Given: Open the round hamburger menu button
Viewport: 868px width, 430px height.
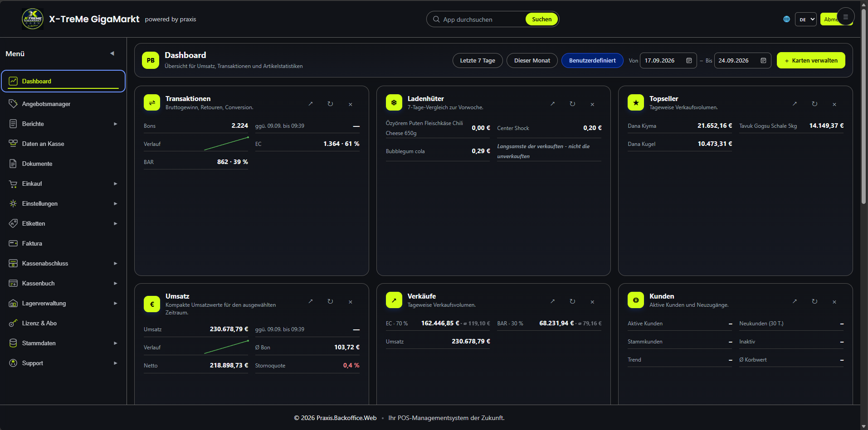Looking at the screenshot, I should pos(845,17).
